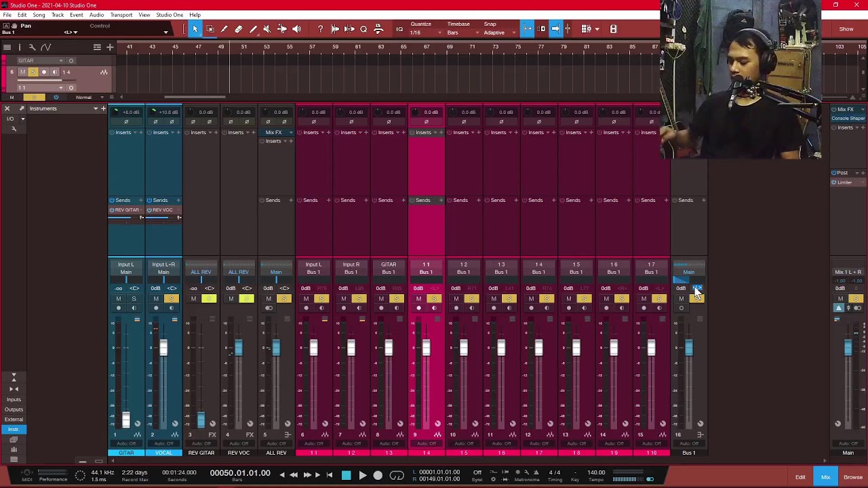Enable record arm on VOCAL channel
The height and width of the screenshot is (488, 868).
click(x=155, y=308)
